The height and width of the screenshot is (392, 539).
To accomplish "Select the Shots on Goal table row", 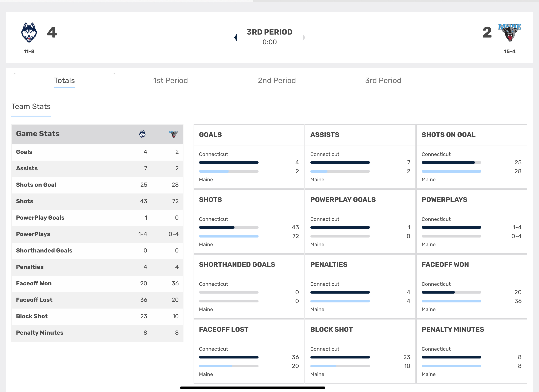I will coord(97,185).
